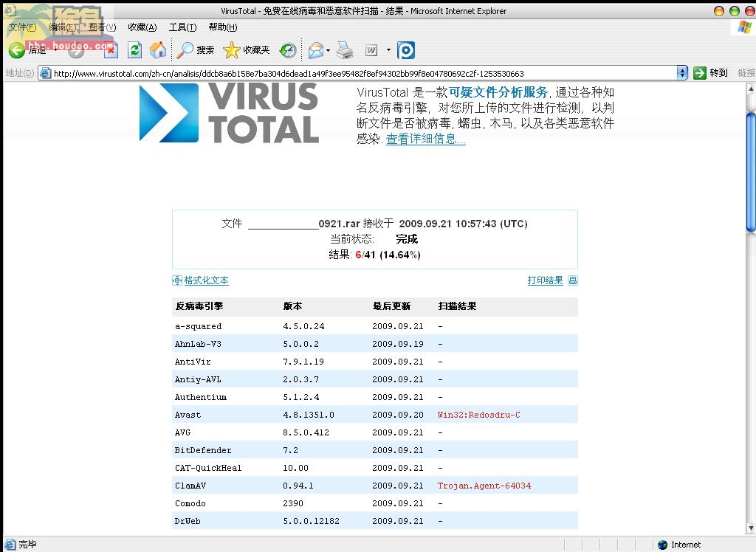Click the 扫描结果 column header
This screenshot has height=552, width=756.
(457, 306)
